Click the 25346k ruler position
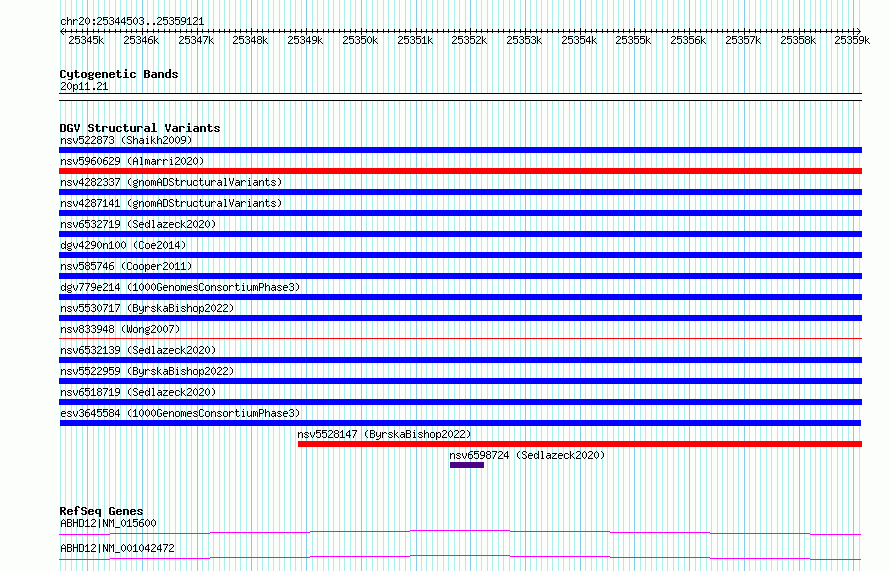 tap(141, 40)
